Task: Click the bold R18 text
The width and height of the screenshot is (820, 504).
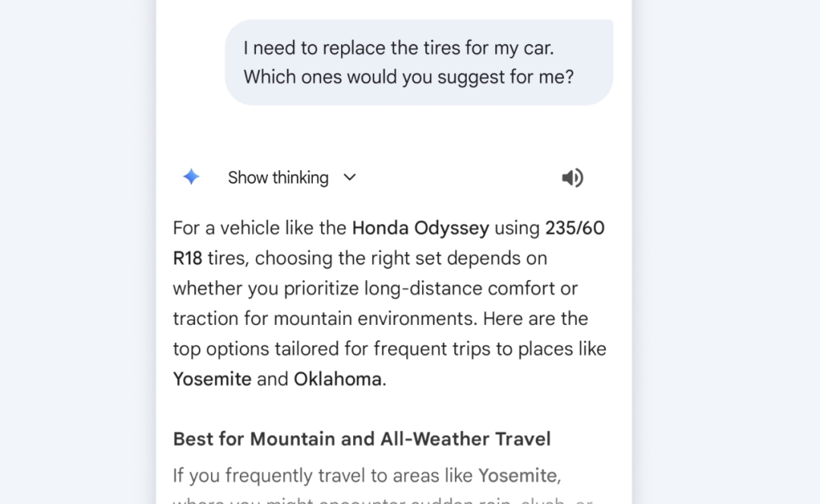Action: pyautogui.click(x=188, y=258)
